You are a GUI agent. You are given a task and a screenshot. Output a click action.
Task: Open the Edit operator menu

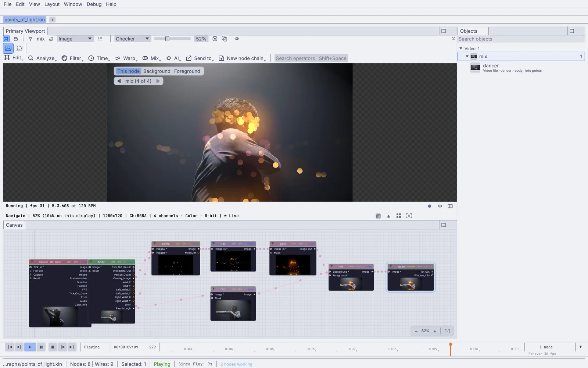[x=14, y=58]
